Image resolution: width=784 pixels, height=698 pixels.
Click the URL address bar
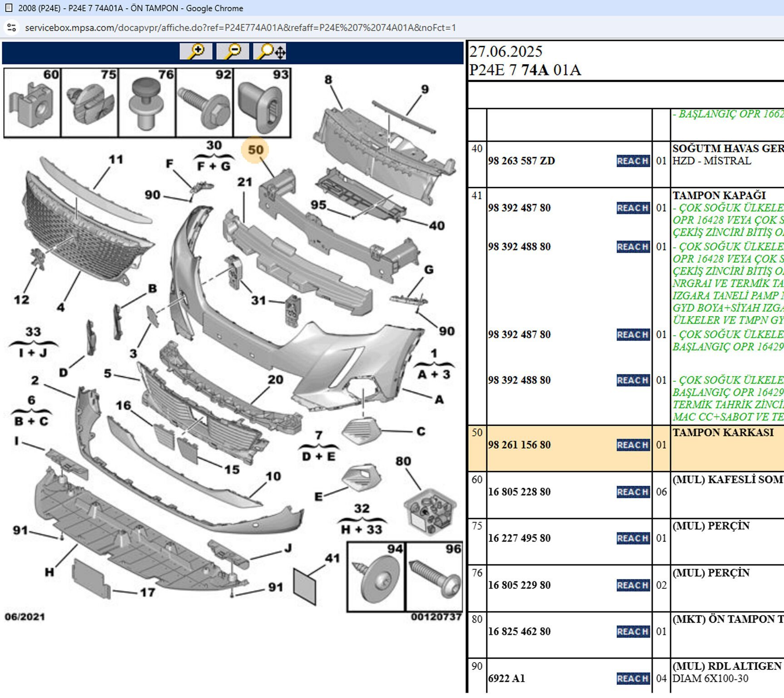point(240,28)
